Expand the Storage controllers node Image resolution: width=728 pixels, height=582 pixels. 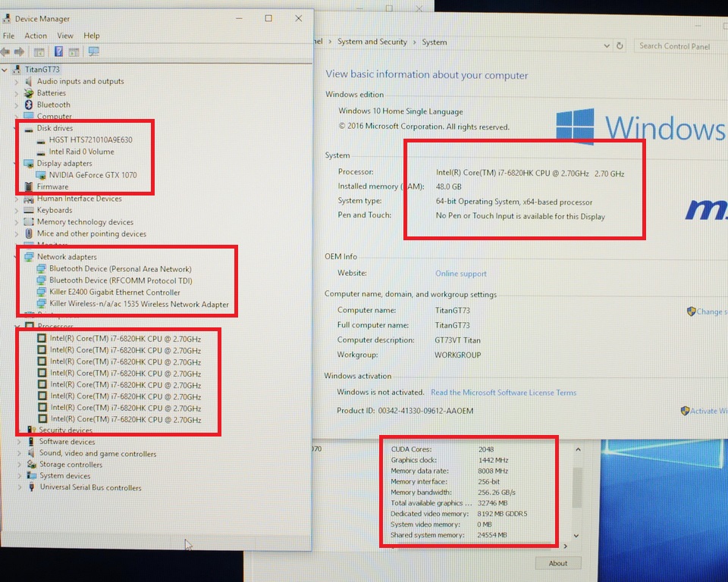click(x=19, y=465)
